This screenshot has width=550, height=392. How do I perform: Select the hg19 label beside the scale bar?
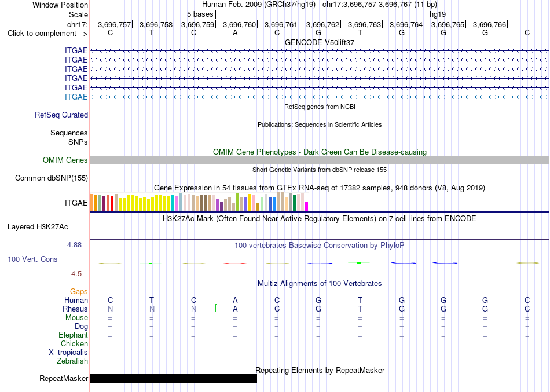(438, 14)
